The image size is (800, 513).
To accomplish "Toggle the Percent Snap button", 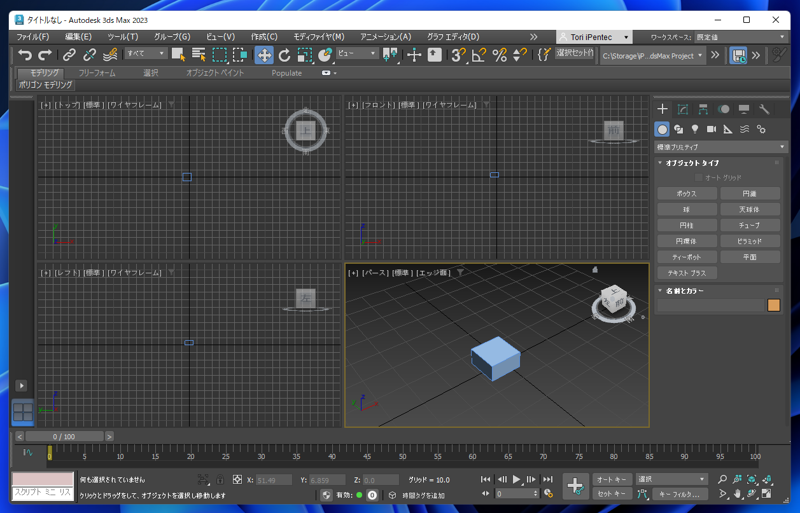I will pos(499,55).
